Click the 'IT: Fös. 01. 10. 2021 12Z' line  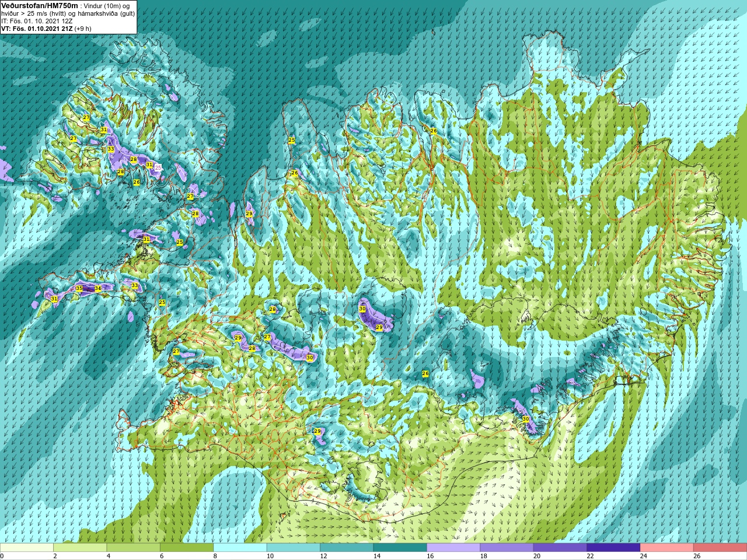[x=37, y=21]
